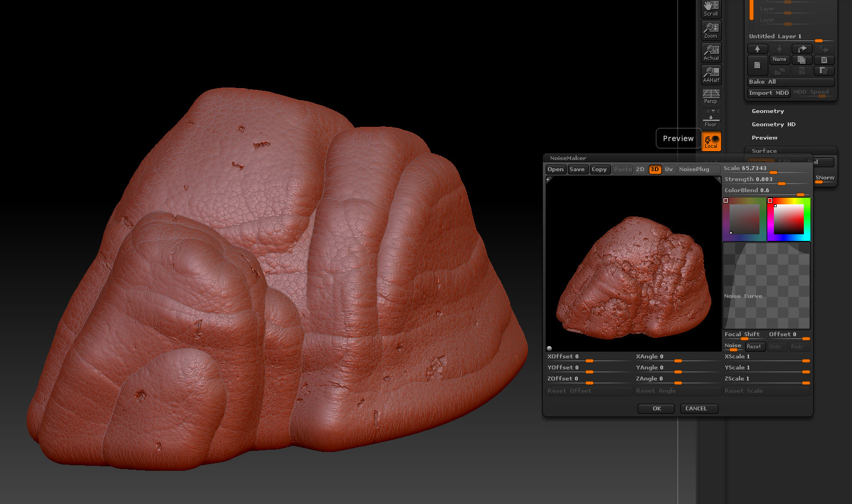Click the muted left color picker
The width and height of the screenshot is (852, 504).
[744, 219]
